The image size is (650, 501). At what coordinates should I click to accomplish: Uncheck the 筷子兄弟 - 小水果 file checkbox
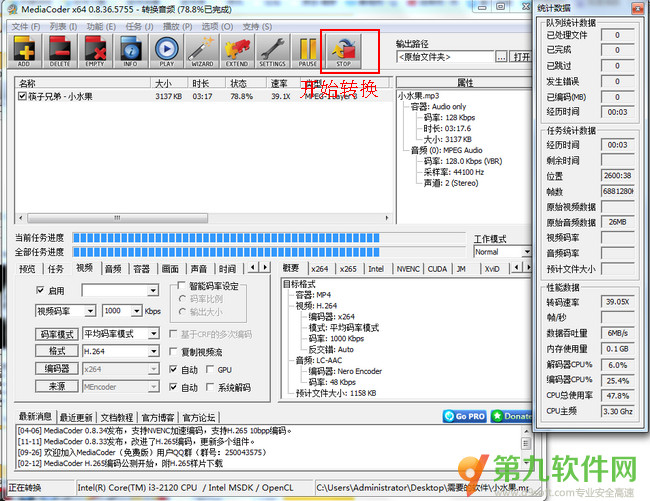point(22,96)
